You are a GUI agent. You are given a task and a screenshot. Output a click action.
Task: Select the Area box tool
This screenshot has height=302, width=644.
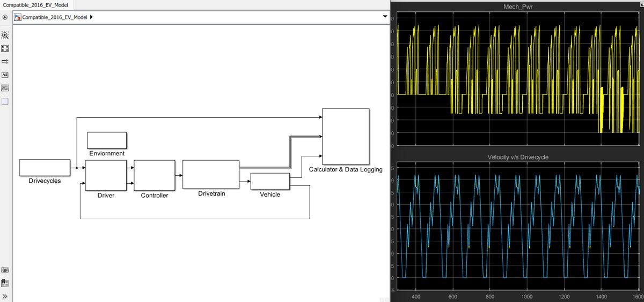click(x=5, y=101)
